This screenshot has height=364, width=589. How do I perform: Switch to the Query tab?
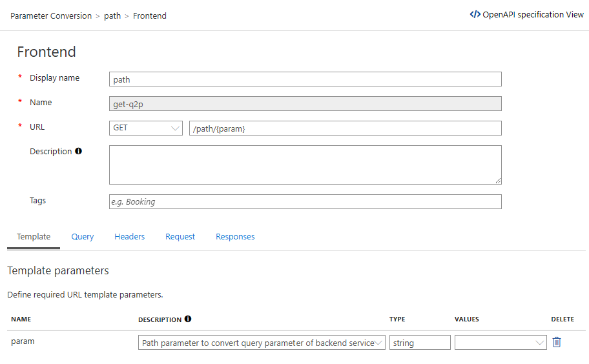[83, 237]
